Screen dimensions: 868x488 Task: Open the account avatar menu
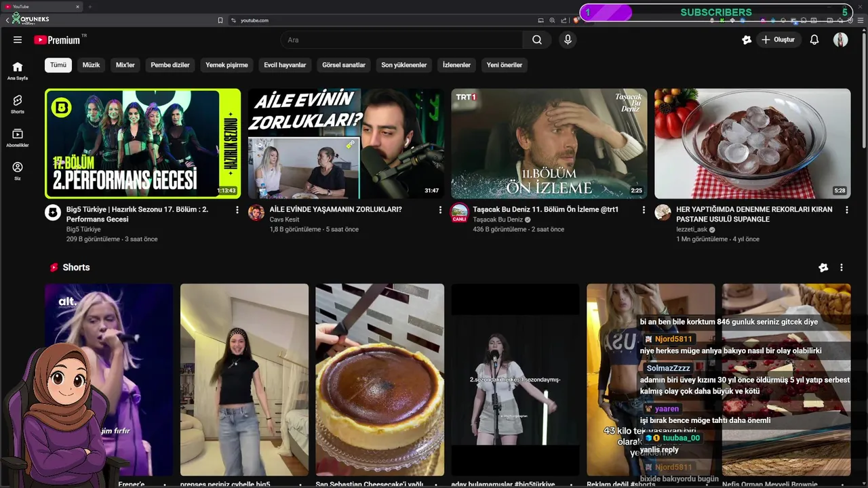pyautogui.click(x=841, y=40)
